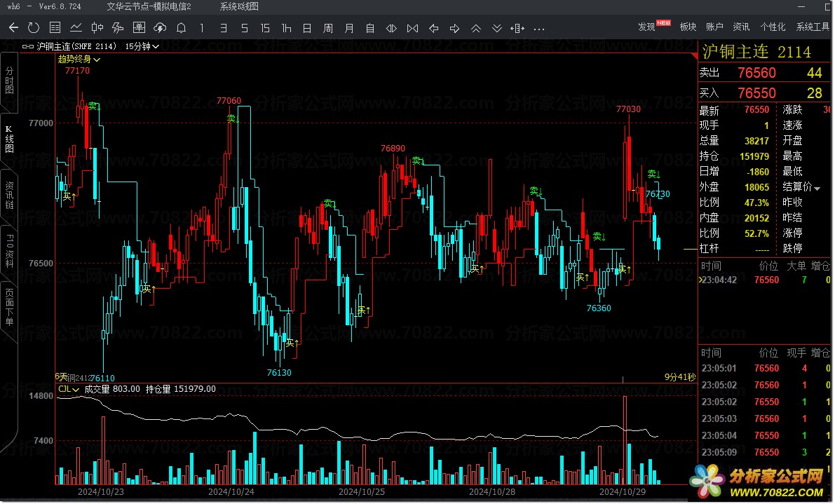
Task: Open the time-share line chart icon
Action: tap(76, 27)
